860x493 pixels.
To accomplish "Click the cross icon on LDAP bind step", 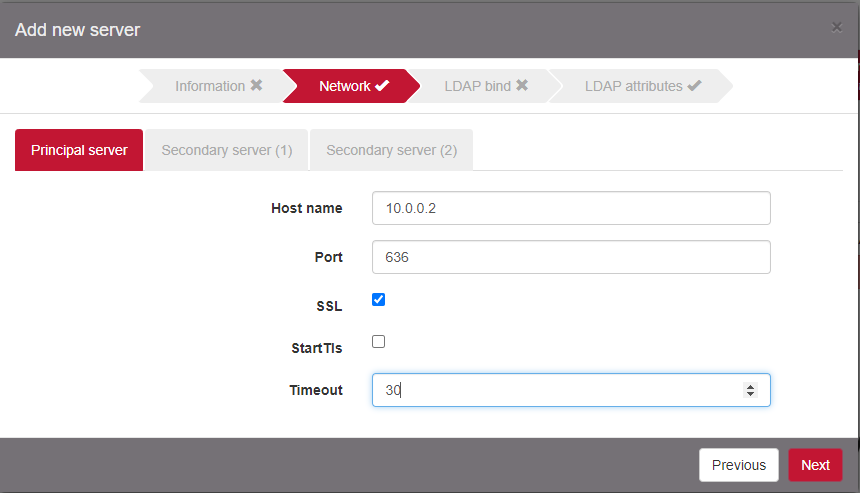I will tap(522, 86).
